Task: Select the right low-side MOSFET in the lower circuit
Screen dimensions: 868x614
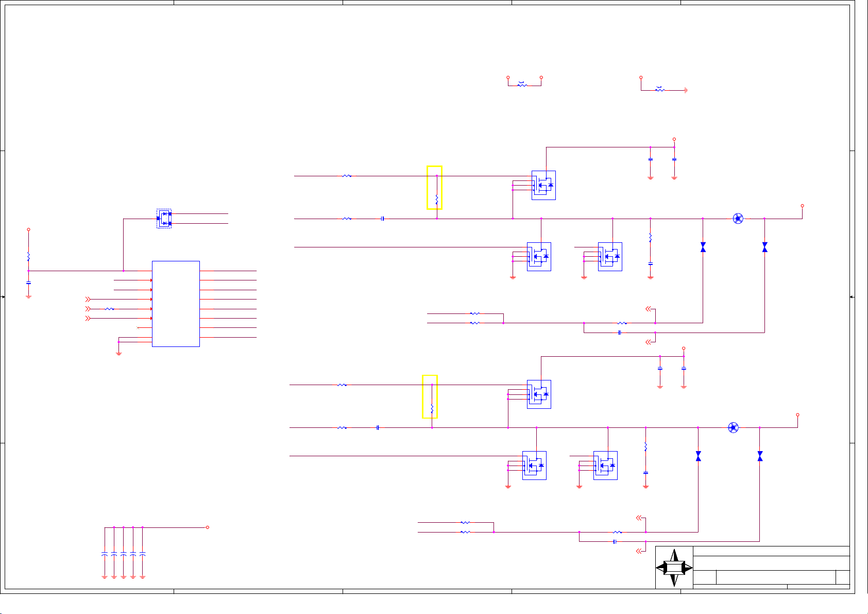Action: (605, 466)
